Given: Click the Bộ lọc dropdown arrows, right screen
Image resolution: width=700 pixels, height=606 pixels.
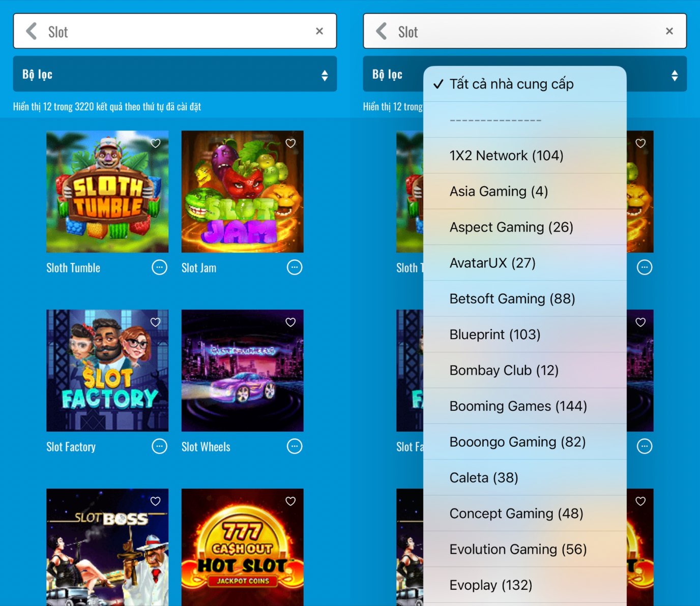Looking at the screenshot, I should 675,76.
